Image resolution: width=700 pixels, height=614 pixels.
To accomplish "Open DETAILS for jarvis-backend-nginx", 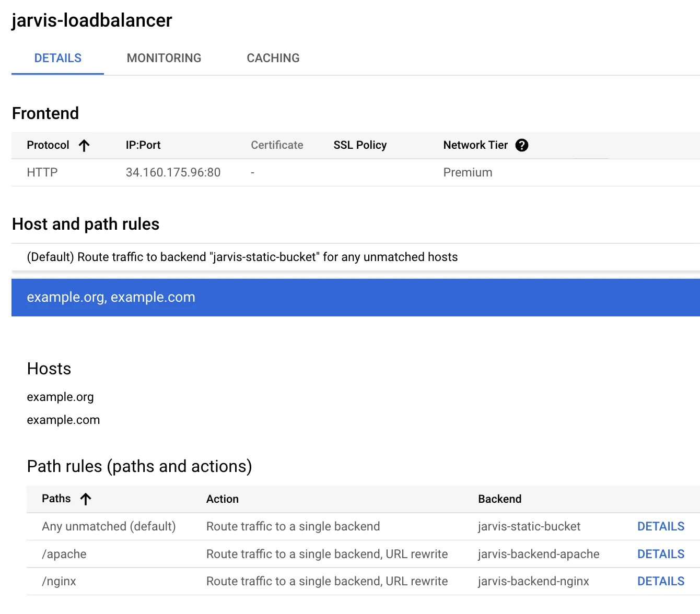I will coord(660,581).
